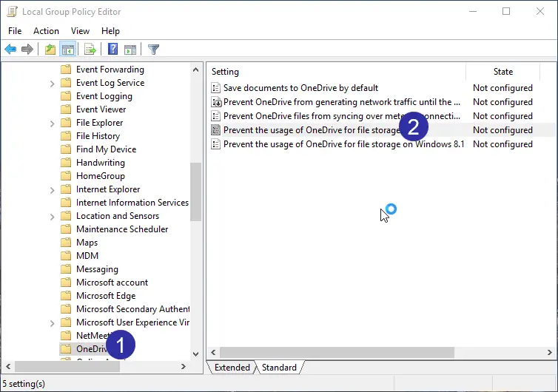Click the blue Help toolbar icon
Image resolution: width=558 pixels, height=392 pixels.
pos(112,49)
